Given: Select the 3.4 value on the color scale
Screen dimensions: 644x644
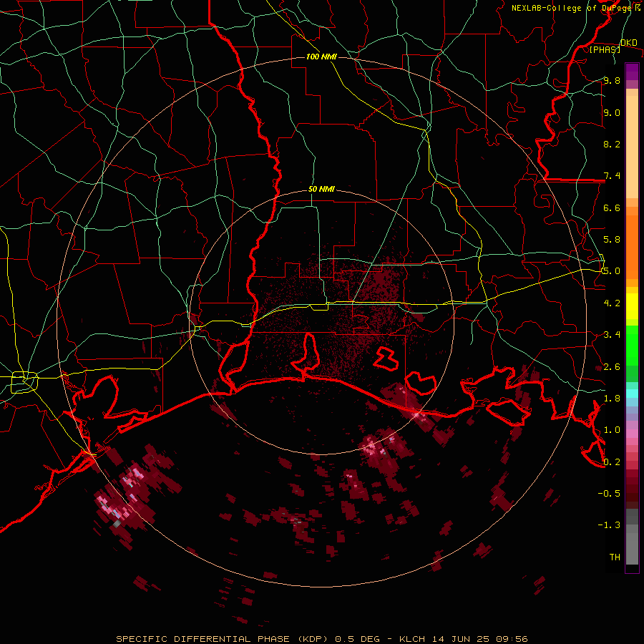Looking at the screenshot, I should pos(612,334).
